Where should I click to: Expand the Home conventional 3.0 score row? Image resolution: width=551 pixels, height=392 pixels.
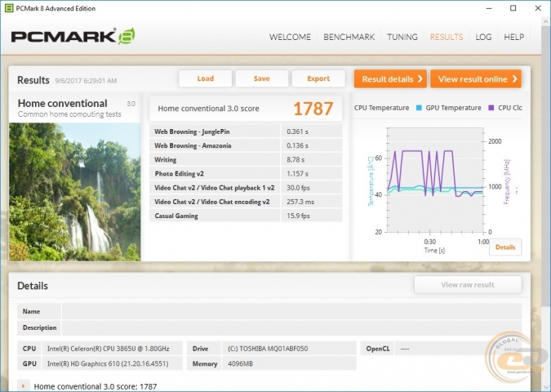[23, 386]
